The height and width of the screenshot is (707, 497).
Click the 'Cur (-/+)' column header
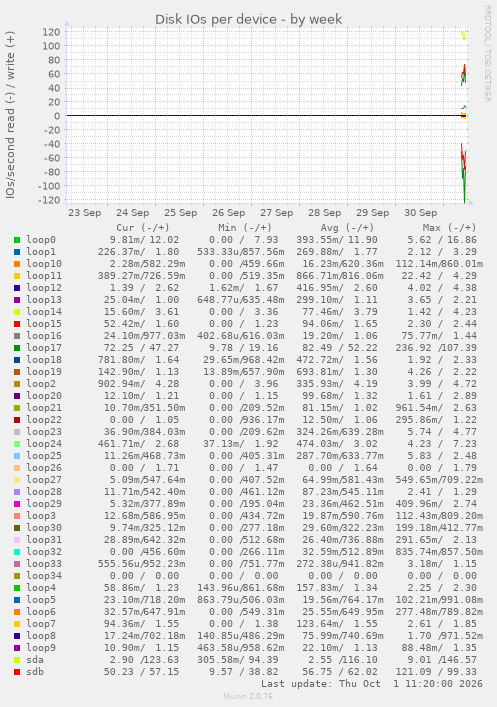[143, 228]
